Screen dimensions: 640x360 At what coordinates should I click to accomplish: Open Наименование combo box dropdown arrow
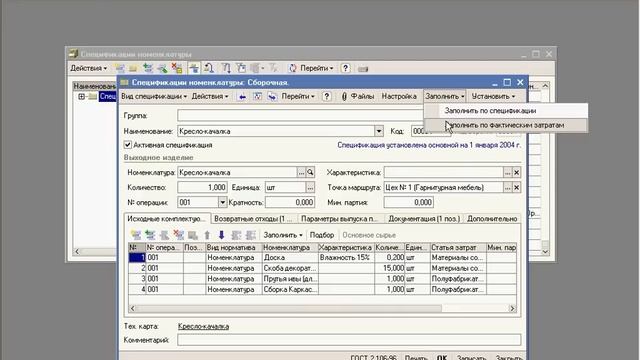(x=379, y=131)
